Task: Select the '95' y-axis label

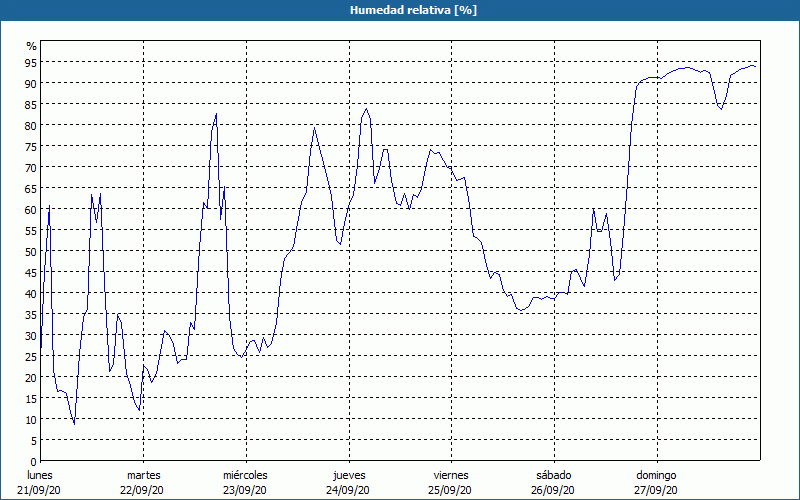Action: pyautogui.click(x=31, y=63)
